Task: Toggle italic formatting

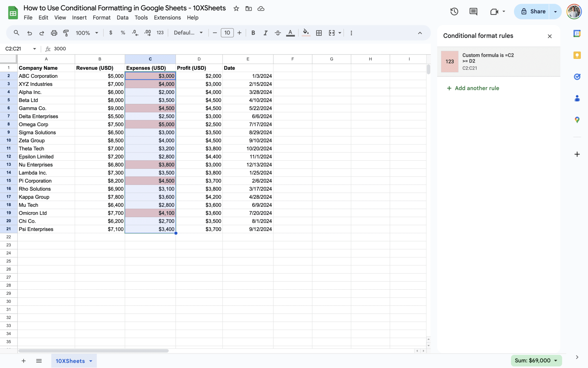Action: [266, 33]
